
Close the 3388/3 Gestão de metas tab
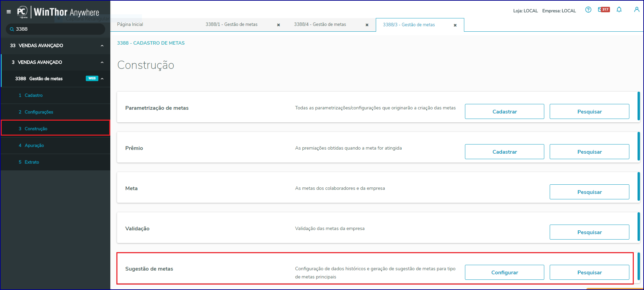pos(455,25)
